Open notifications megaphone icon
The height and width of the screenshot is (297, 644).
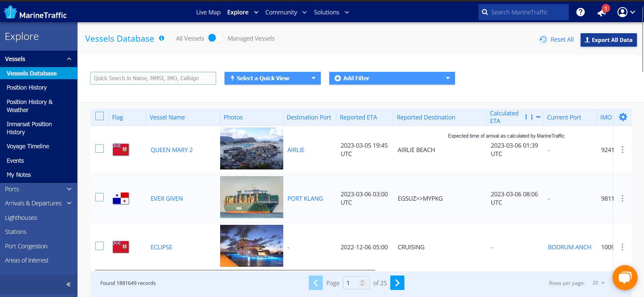[x=602, y=12]
